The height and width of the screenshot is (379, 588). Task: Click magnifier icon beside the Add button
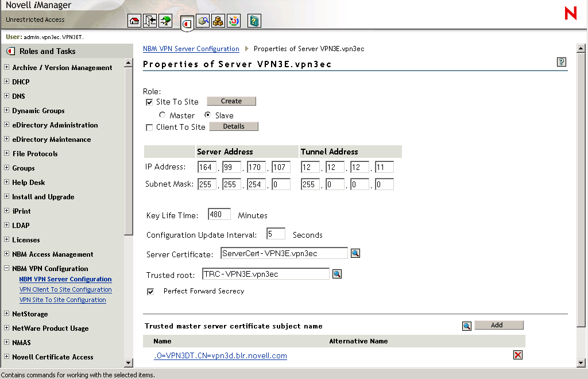point(466,326)
